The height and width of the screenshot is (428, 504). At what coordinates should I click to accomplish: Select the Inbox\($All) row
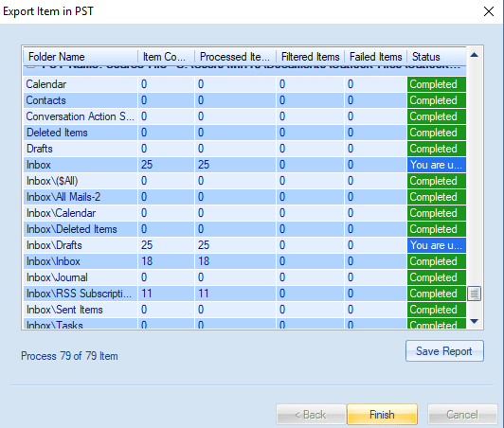pos(244,181)
